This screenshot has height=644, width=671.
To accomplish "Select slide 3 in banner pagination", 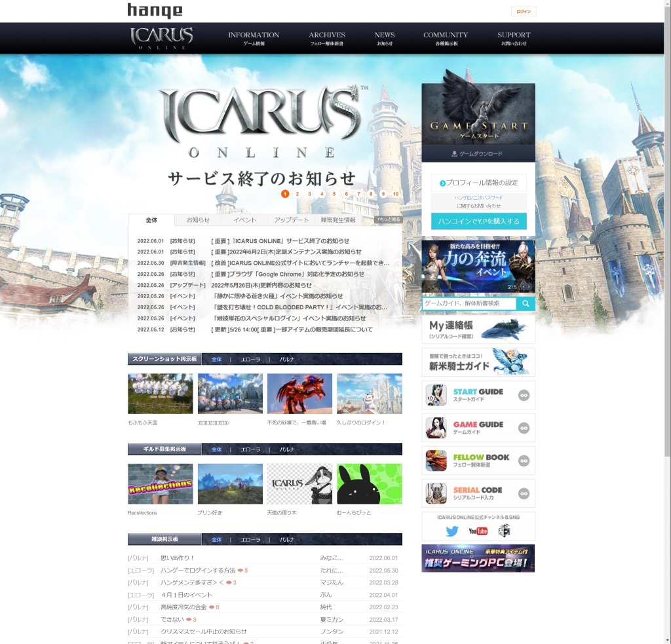I will tap(309, 194).
